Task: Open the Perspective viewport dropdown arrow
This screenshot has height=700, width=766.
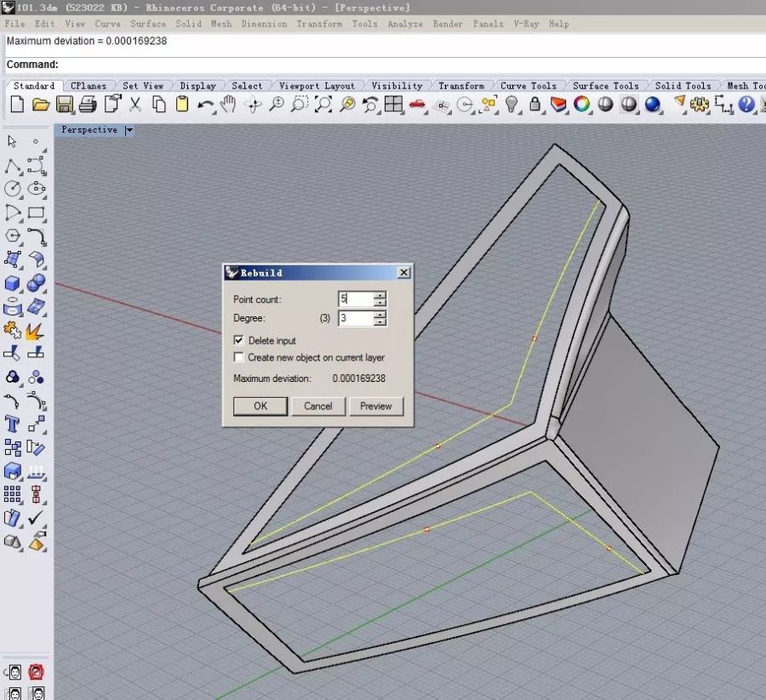Action: tap(129, 130)
